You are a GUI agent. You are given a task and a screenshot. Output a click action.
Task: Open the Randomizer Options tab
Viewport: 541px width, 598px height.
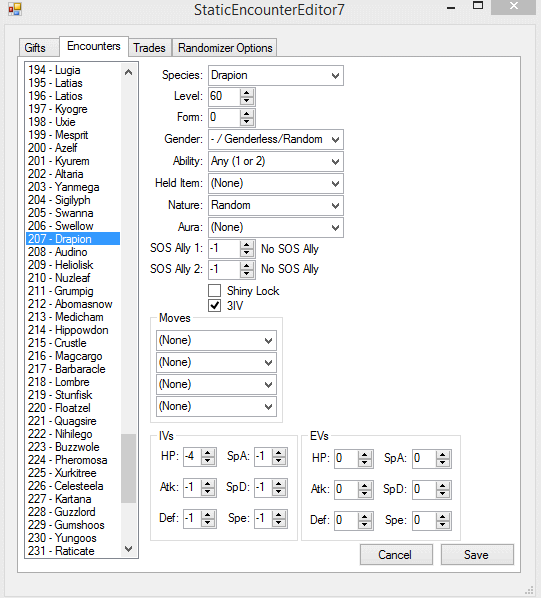tap(225, 48)
